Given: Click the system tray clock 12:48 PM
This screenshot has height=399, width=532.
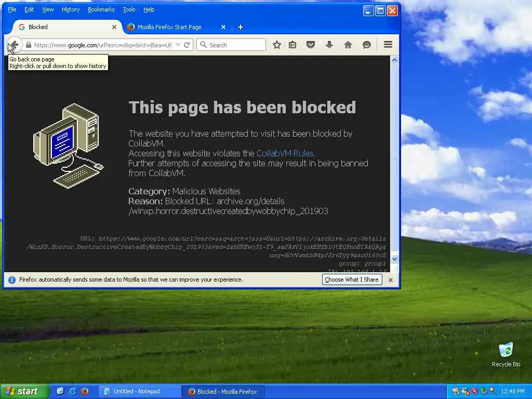Looking at the screenshot, I should 513,392.
